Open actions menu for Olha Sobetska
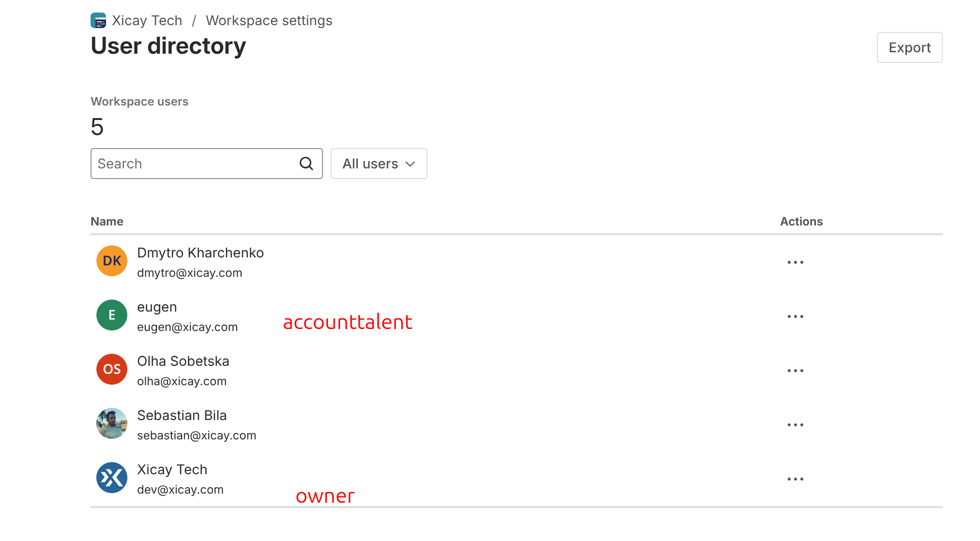The width and height of the screenshot is (980, 541). [x=795, y=371]
